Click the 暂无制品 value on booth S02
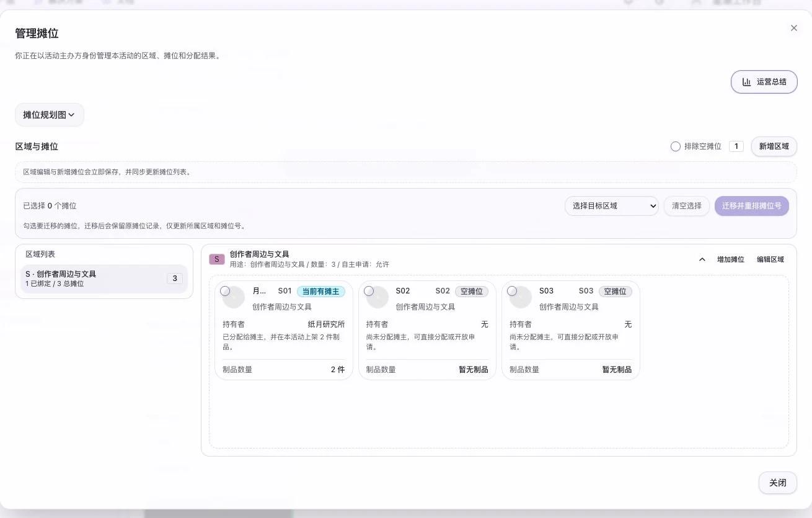 (474, 370)
